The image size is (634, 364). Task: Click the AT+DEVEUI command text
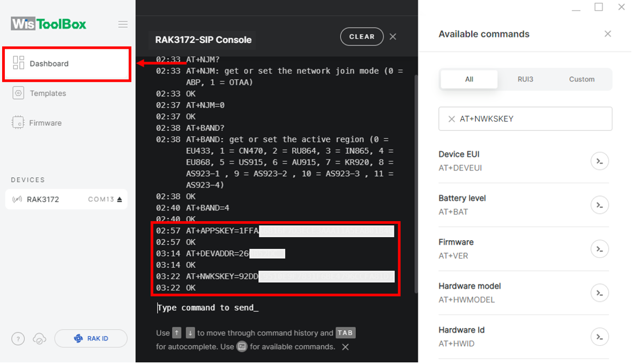click(x=460, y=168)
